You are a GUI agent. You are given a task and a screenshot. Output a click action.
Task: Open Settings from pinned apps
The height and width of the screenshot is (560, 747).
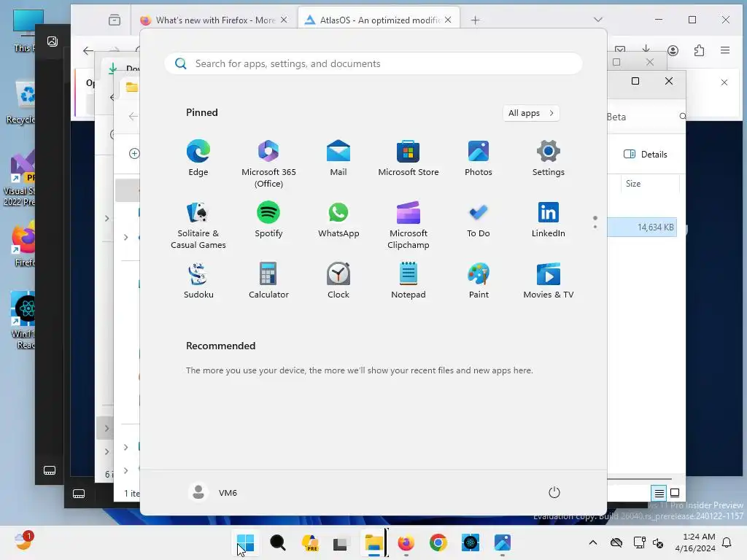click(x=549, y=157)
